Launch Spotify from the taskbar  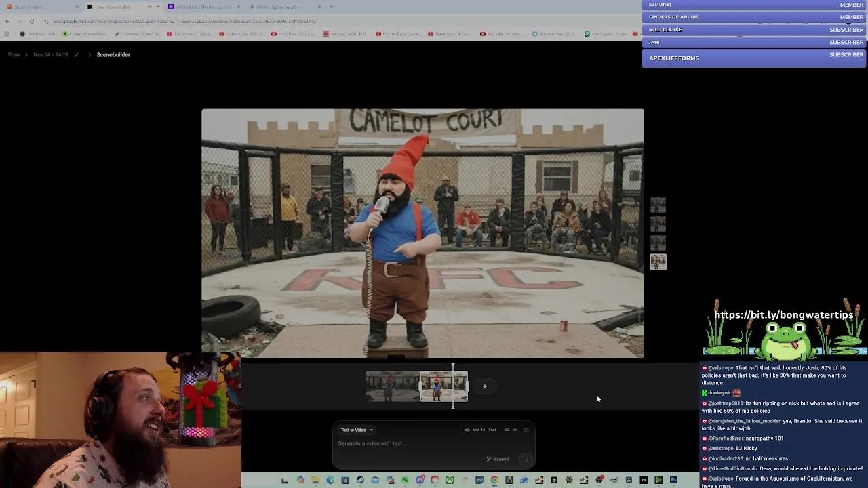pyautogui.click(x=405, y=480)
